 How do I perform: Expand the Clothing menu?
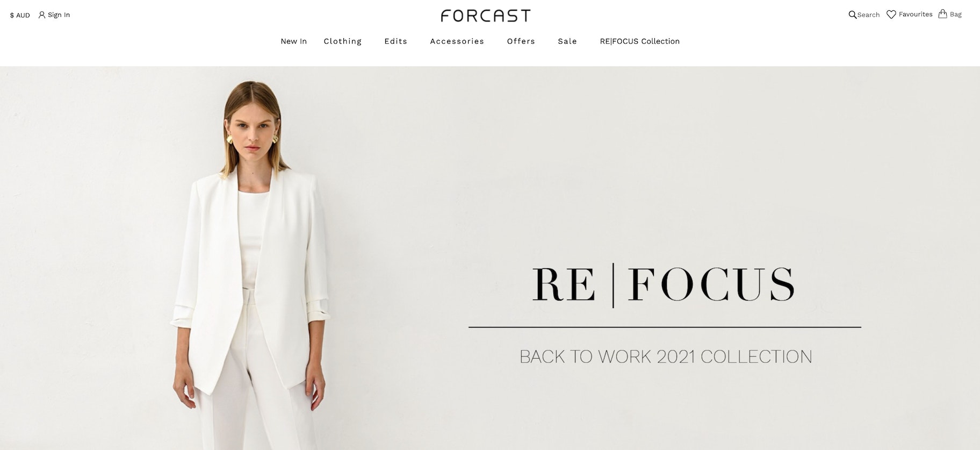click(342, 41)
